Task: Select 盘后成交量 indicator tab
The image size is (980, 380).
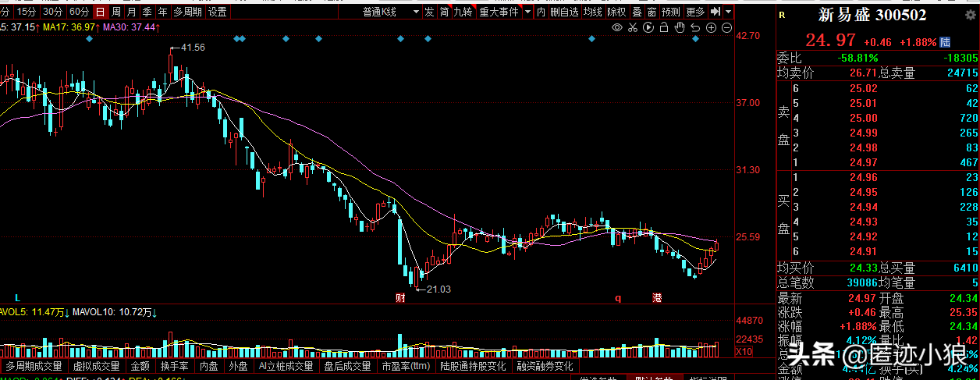Action: (x=347, y=366)
